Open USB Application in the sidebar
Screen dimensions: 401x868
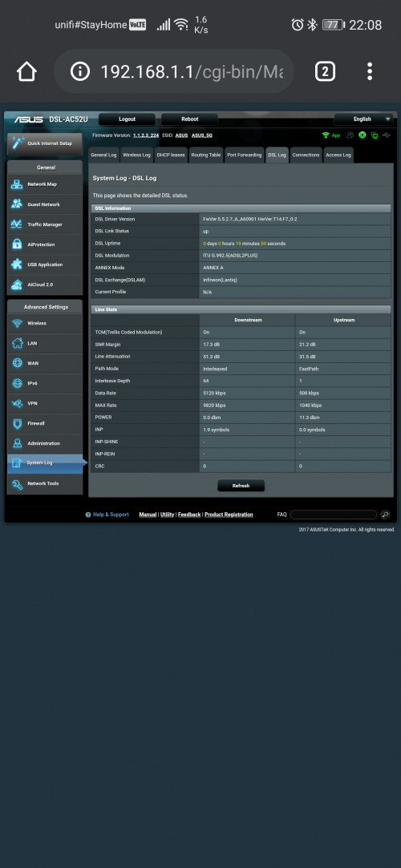[44, 264]
